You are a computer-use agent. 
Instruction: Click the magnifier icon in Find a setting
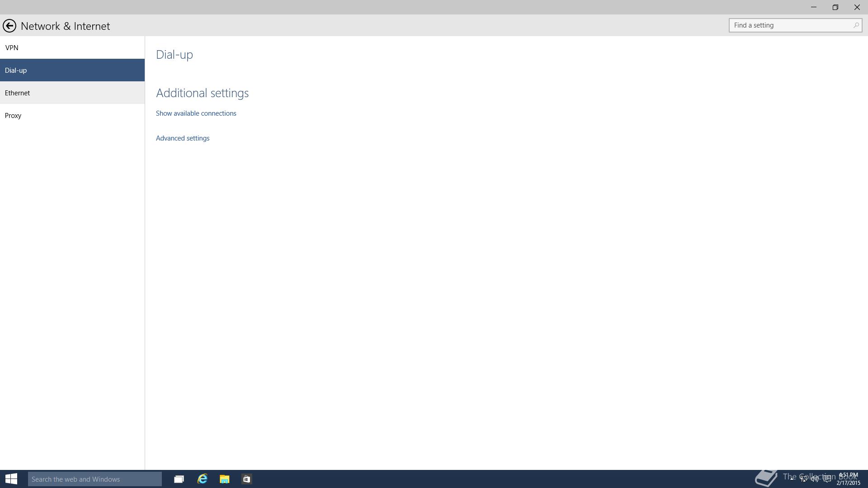click(x=856, y=25)
